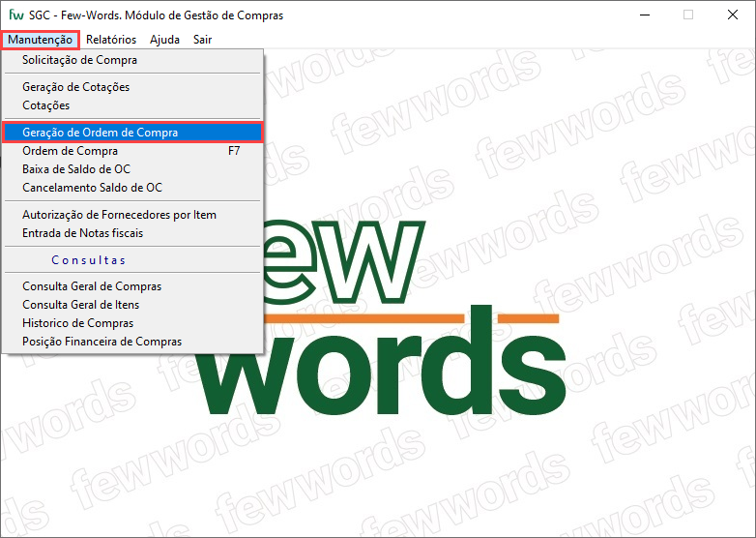Close the SGC window
Screen dimensions: 756x538
(733, 15)
